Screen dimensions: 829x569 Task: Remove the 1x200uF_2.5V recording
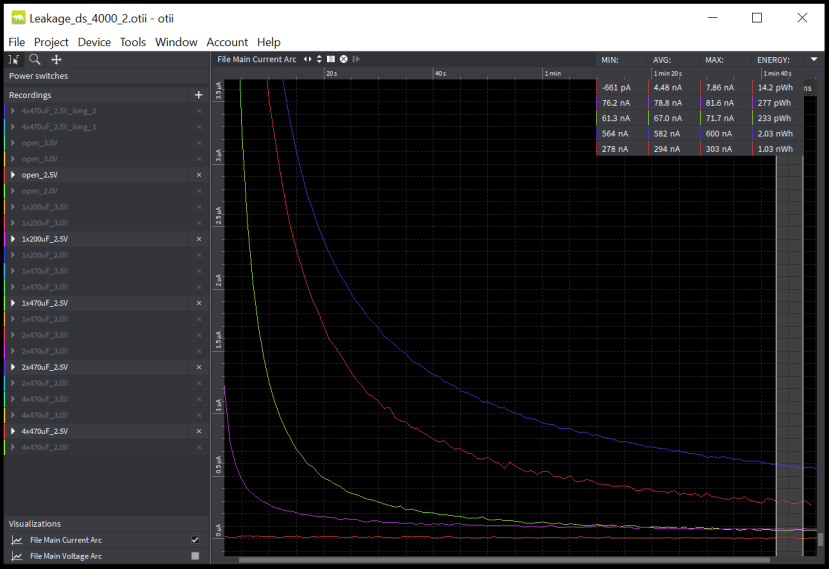(x=199, y=239)
